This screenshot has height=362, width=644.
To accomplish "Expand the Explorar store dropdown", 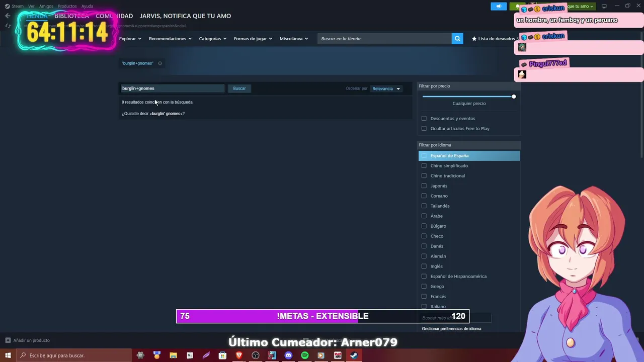I will click(x=130, y=39).
